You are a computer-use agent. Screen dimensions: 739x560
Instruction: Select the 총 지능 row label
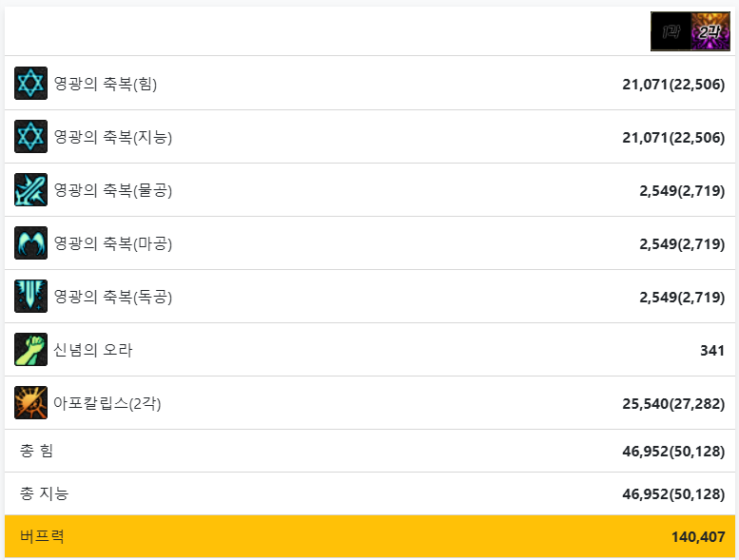pyautogui.click(x=44, y=493)
